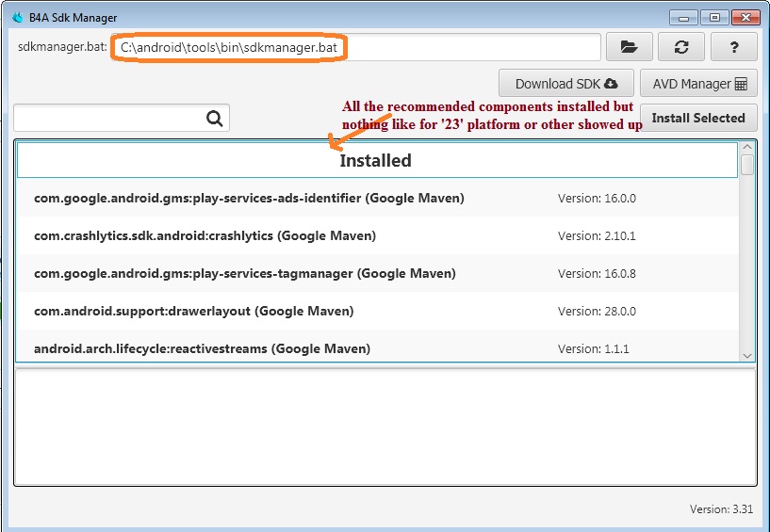Screen dimensions: 770x532
Task: Focus the package search field
Action: click(122, 118)
